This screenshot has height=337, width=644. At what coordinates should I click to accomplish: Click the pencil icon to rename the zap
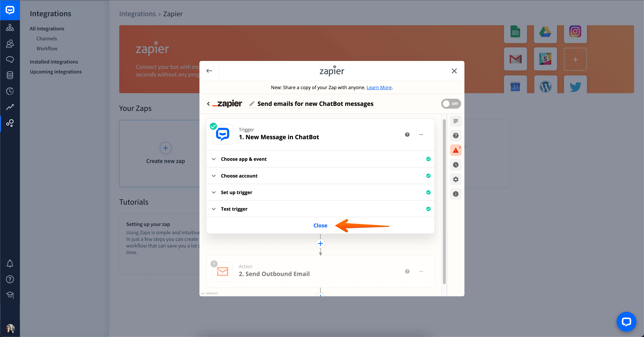pos(252,103)
